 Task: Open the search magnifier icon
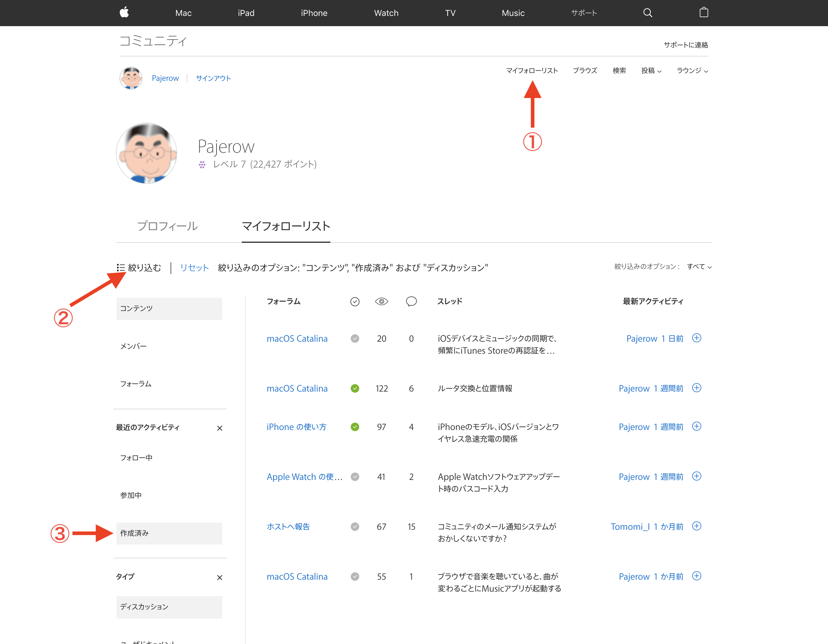click(x=648, y=13)
